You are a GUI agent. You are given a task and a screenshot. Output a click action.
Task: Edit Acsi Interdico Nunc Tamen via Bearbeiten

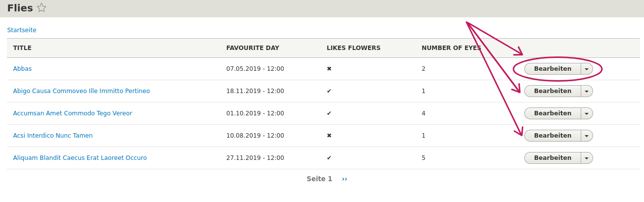pyautogui.click(x=552, y=136)
